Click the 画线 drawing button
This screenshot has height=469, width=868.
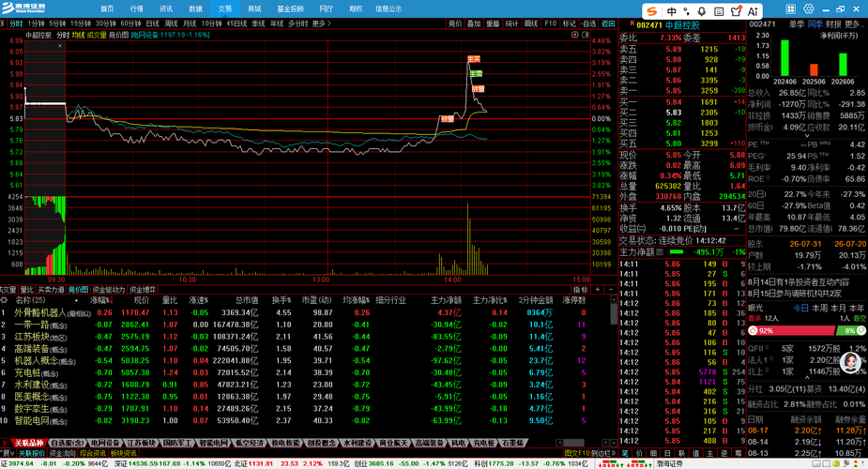531,23
